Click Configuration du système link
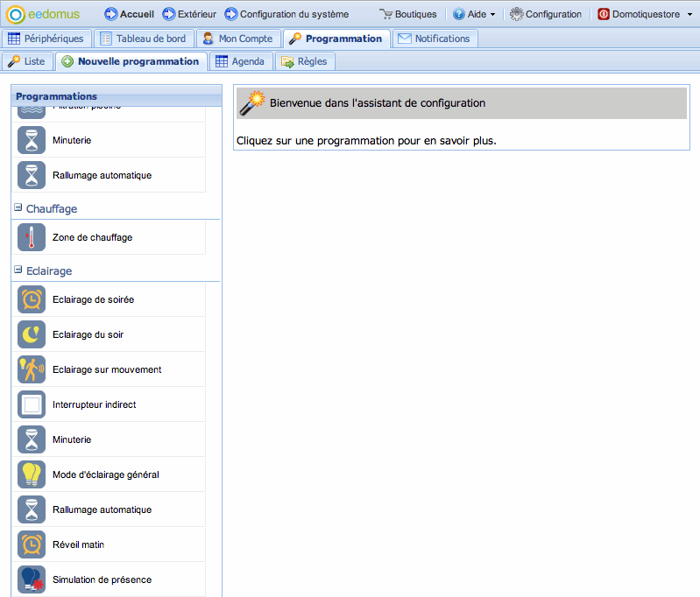Image resolution: width=700 pixels, height=597 pixels. click(286, 14)
